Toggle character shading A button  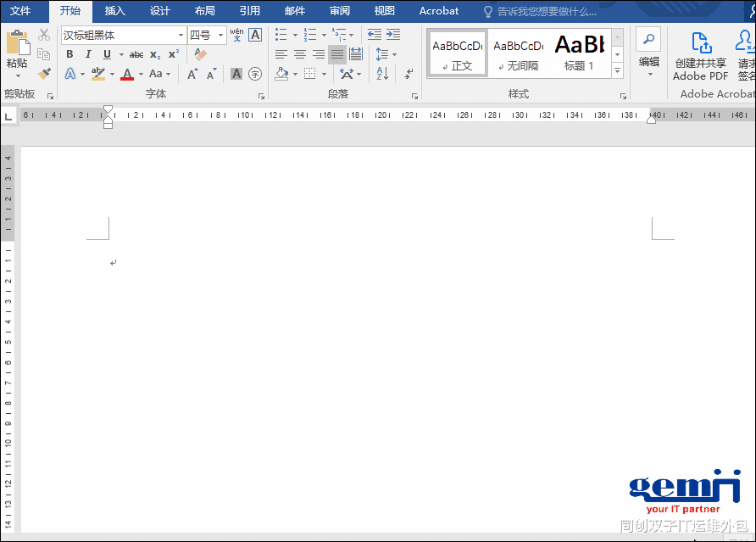(x=236, y=74)
